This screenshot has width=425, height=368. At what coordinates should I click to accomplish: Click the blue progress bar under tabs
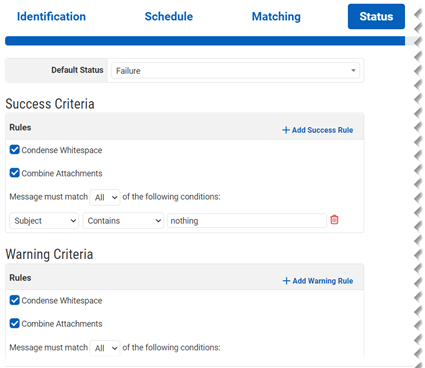205,41
